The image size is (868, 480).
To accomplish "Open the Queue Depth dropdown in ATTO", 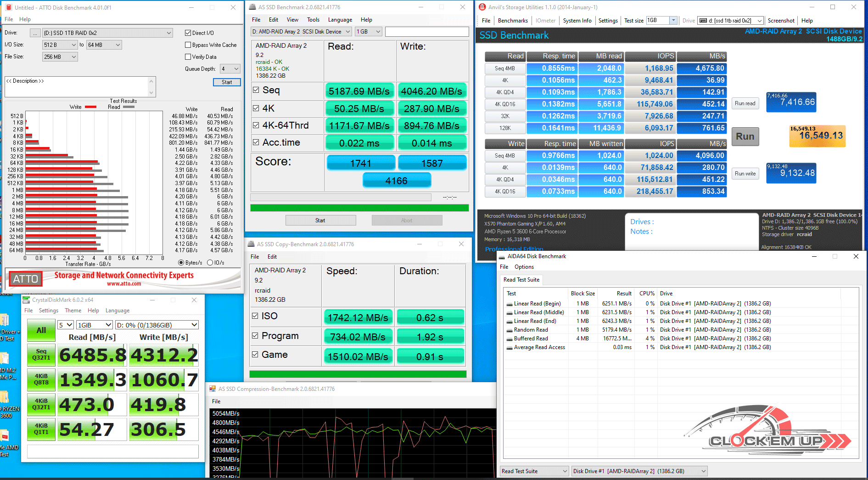I will point(230,69).
